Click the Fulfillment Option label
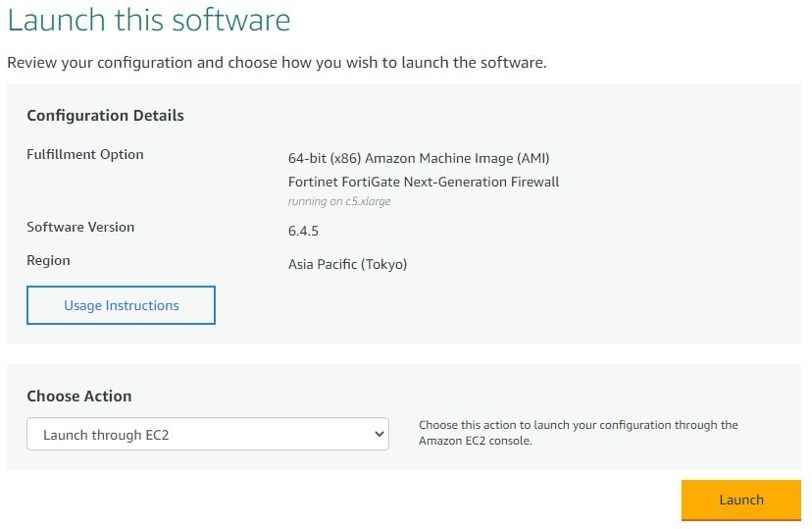 pyautogui.click(x=85, y=154)
